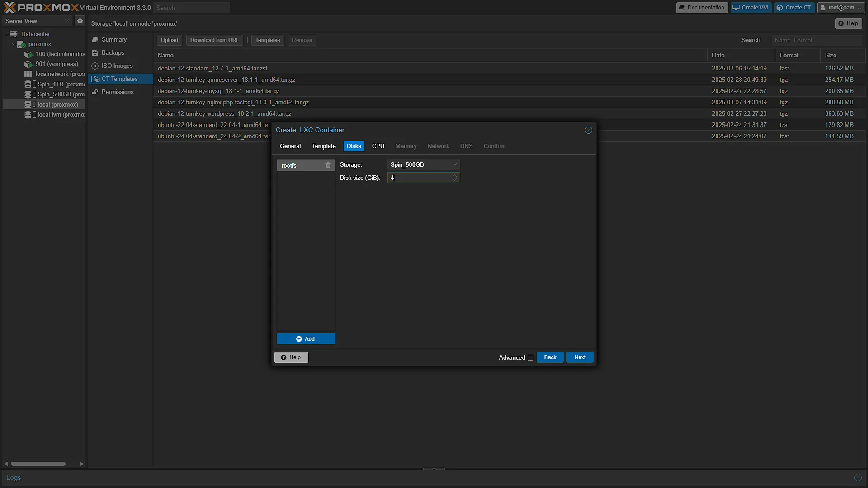This screenshot has height=488, width=868.
Task: Switch to the Template tab
Action: pos(324,146)
